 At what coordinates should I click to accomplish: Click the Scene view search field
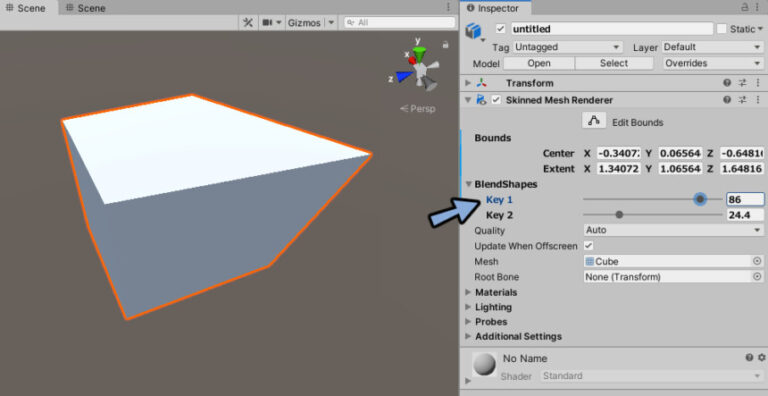400,23
